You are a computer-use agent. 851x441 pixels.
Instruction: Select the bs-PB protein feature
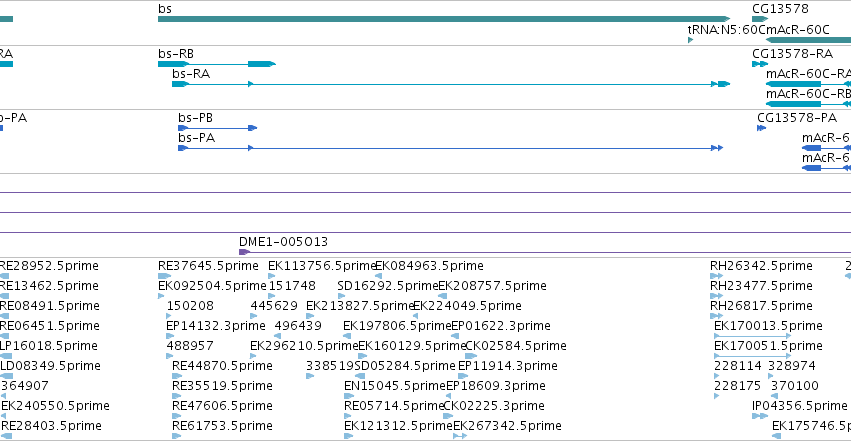tap(218, 128)
